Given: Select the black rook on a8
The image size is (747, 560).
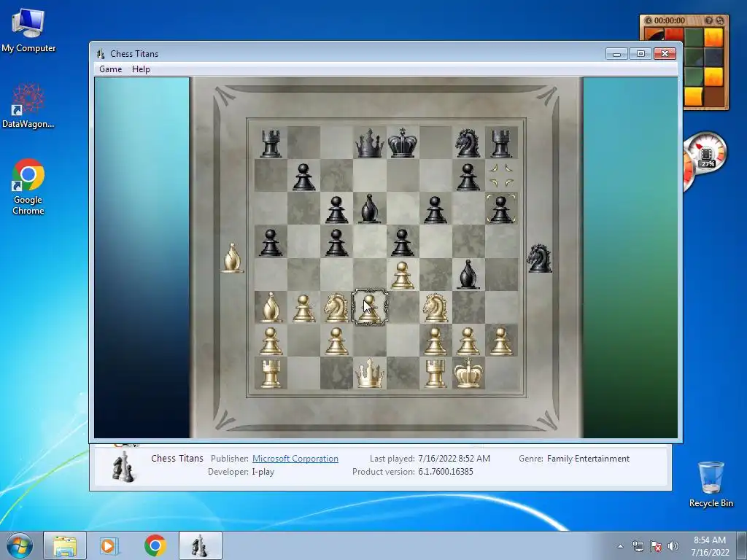Looking at the screenshot, I should click(x=271, y=144).
